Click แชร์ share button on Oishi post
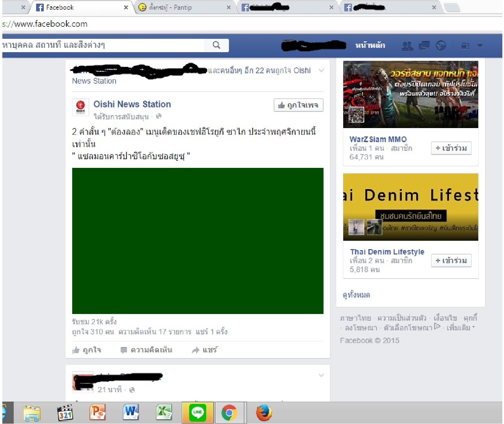 coord(204,350)
